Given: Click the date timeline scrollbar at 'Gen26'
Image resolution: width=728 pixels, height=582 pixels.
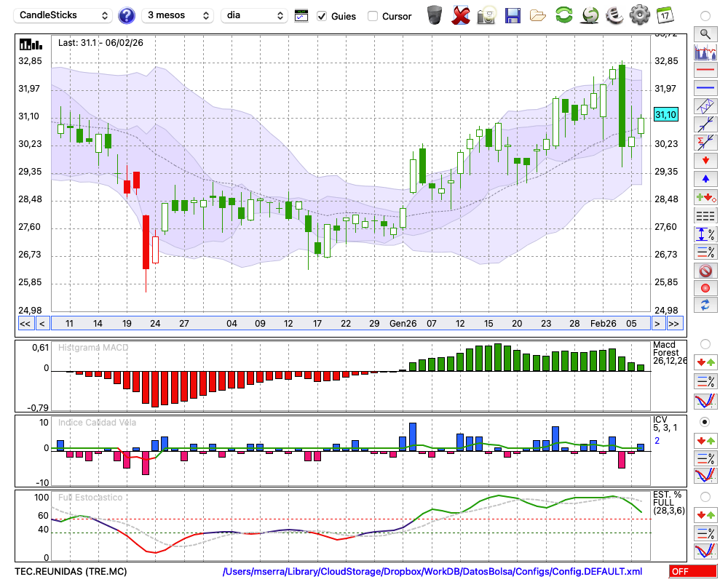Looking at the screenshot, I should coord(403,324).
